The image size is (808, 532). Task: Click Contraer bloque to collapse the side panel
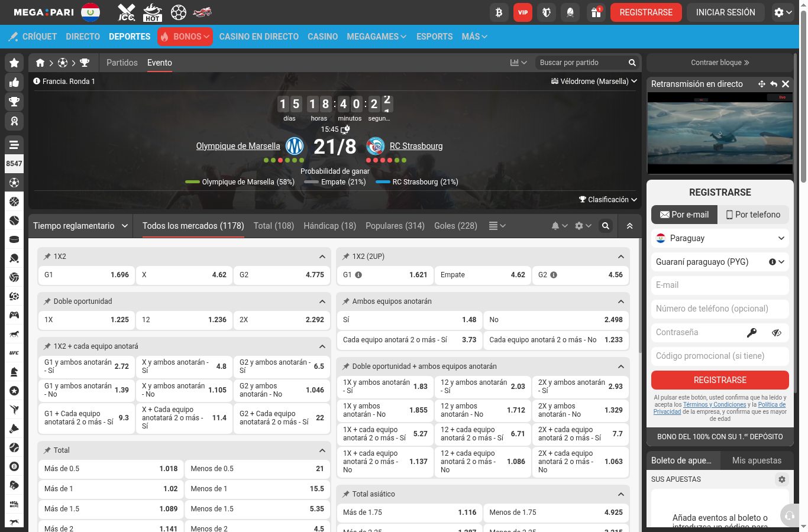(x=720, y=63)
